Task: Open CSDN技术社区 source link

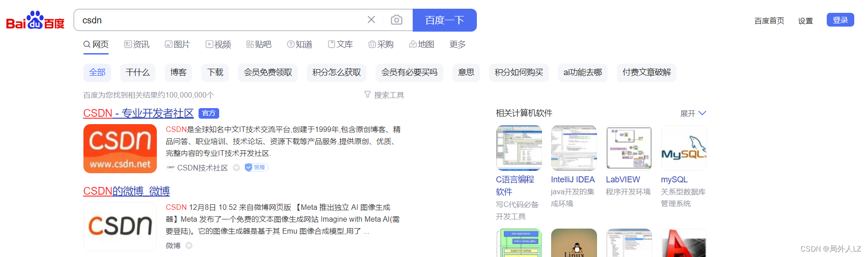Action: click(x=203, y=168)
